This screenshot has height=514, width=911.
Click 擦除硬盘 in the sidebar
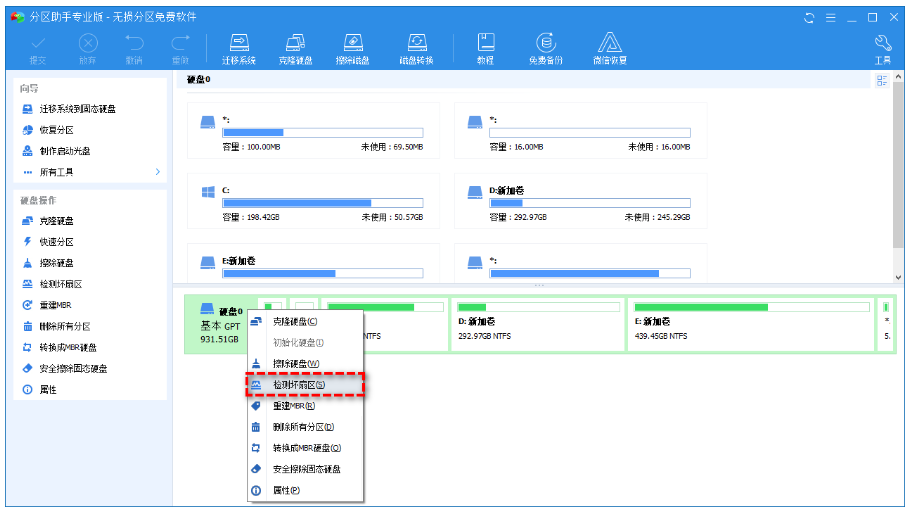56,263
